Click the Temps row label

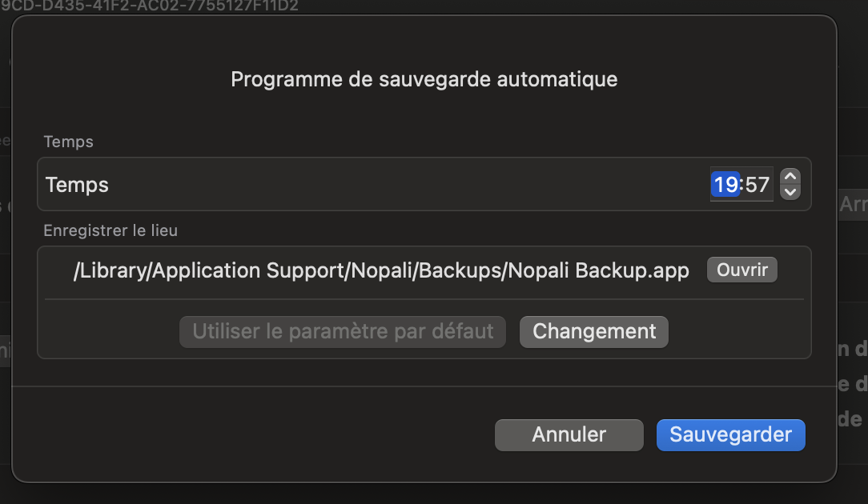point(77,185)
